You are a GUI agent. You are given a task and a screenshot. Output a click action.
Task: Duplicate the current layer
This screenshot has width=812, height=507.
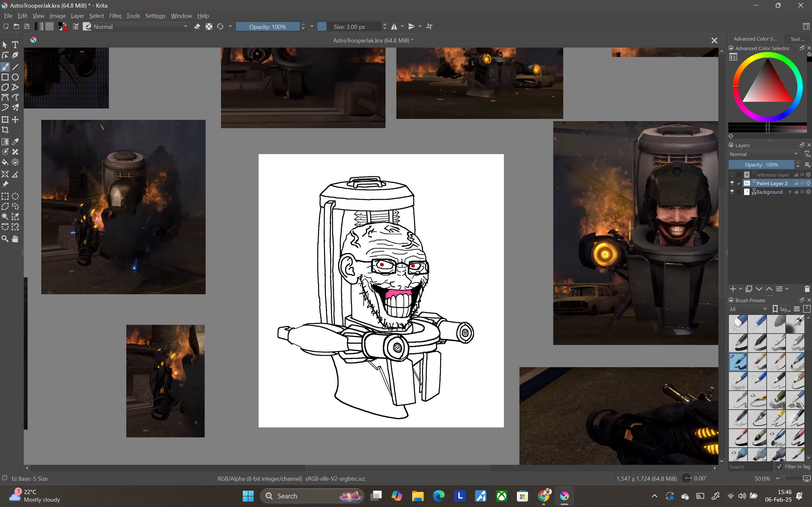749,289
